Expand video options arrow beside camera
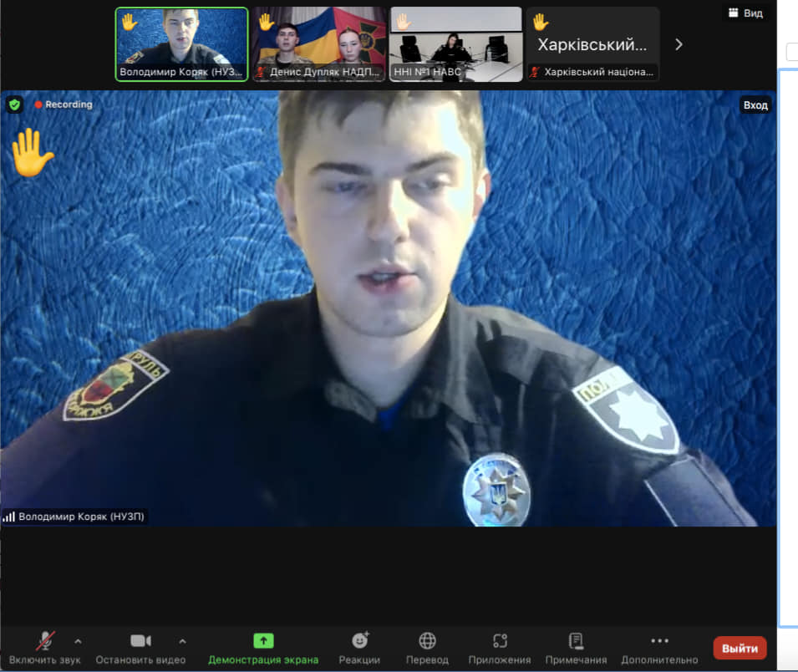This screenshot has width=798, height=672. coord(182,641)
